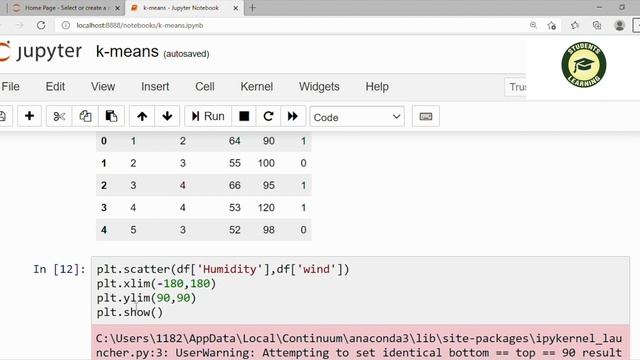Add page to favorites star icon
Screen dimensions: 640x360
click(x=552, y=26)
